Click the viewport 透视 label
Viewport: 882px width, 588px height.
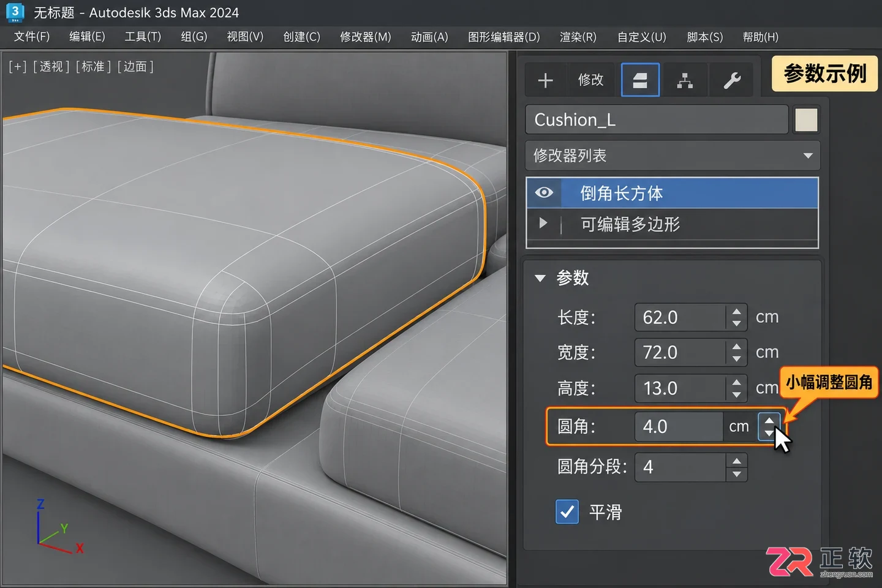pyautogui.click(x=51, y=66)
